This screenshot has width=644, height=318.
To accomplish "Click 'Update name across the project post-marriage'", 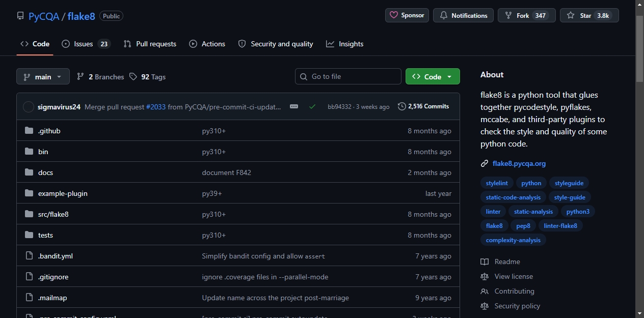I will point(275,298).
